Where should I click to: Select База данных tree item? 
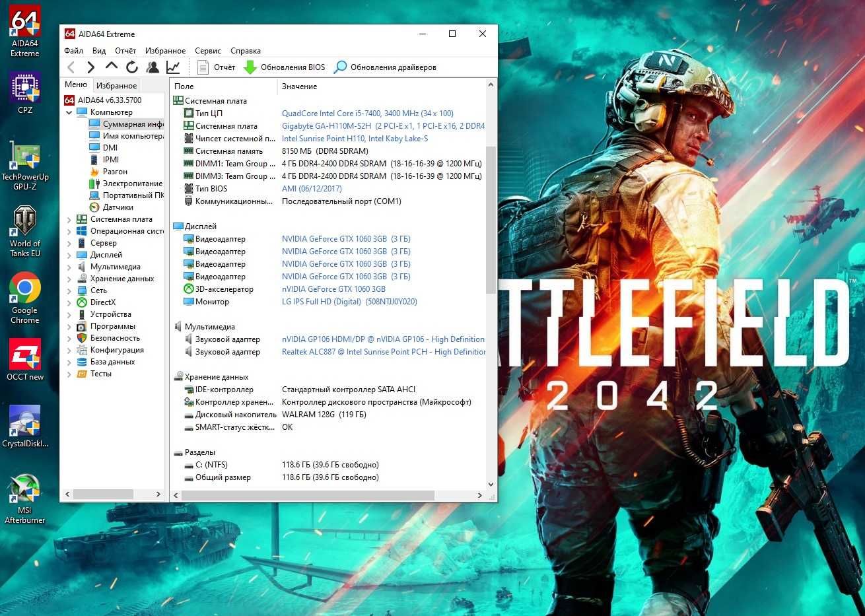[x=106, y=362]
